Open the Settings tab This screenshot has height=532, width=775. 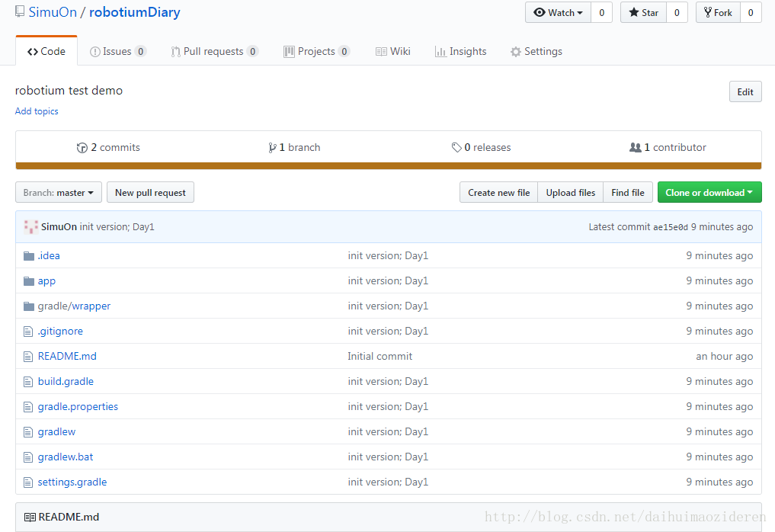pos(536,51)
